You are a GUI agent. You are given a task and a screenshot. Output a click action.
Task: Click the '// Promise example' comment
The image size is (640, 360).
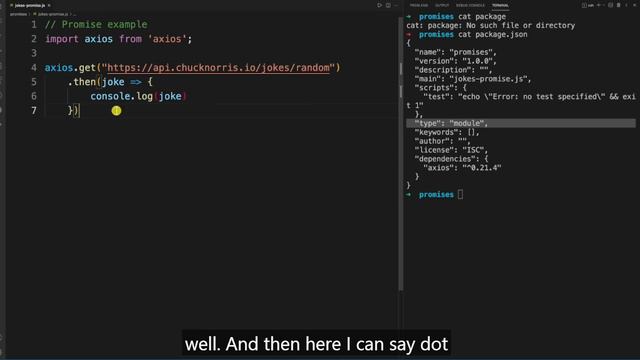coord(96,24)
